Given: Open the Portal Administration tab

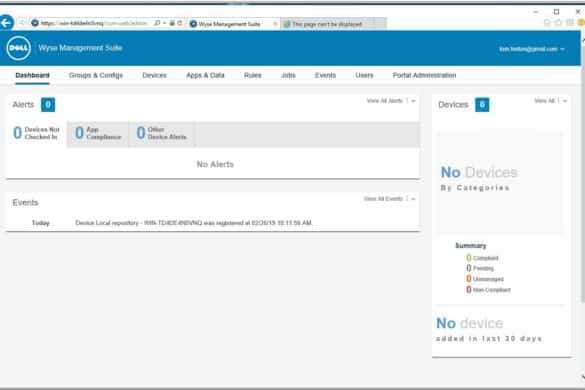Looking at the screenshot, I should [424, 75].
